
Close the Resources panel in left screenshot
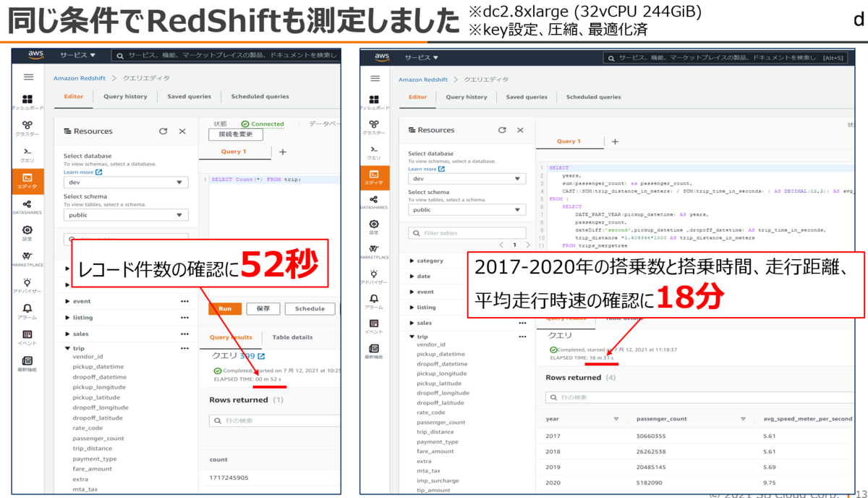(x=182, y=131)
